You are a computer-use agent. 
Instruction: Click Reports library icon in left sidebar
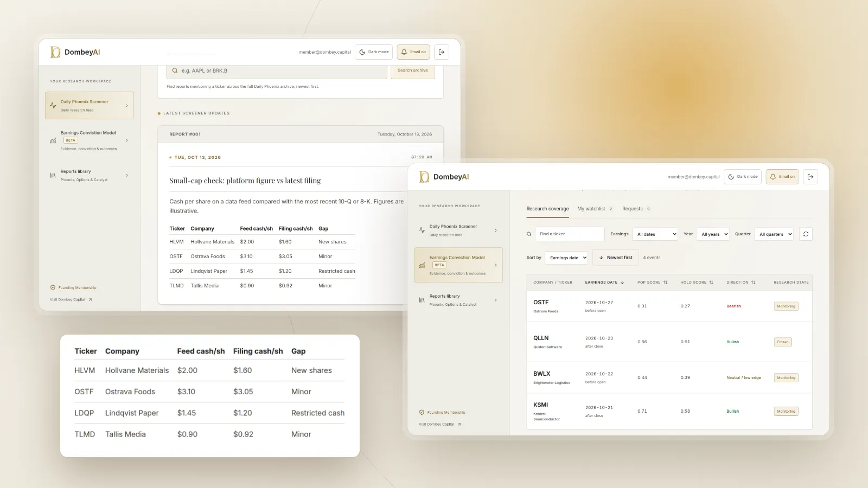53,175
